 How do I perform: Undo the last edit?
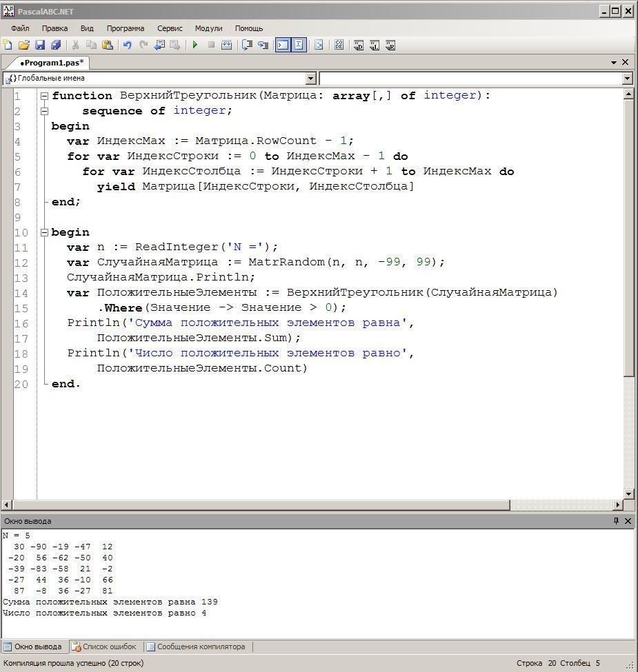[128, 45]
